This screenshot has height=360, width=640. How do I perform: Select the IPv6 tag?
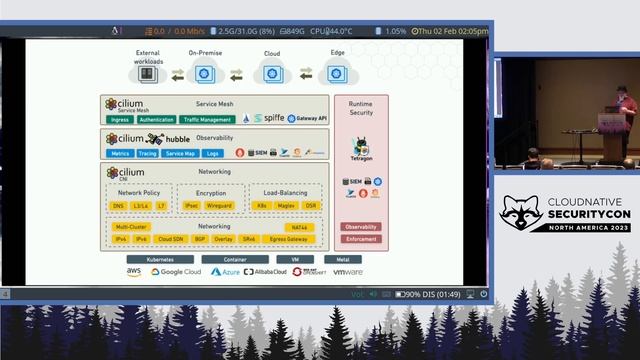pos(141,239)
